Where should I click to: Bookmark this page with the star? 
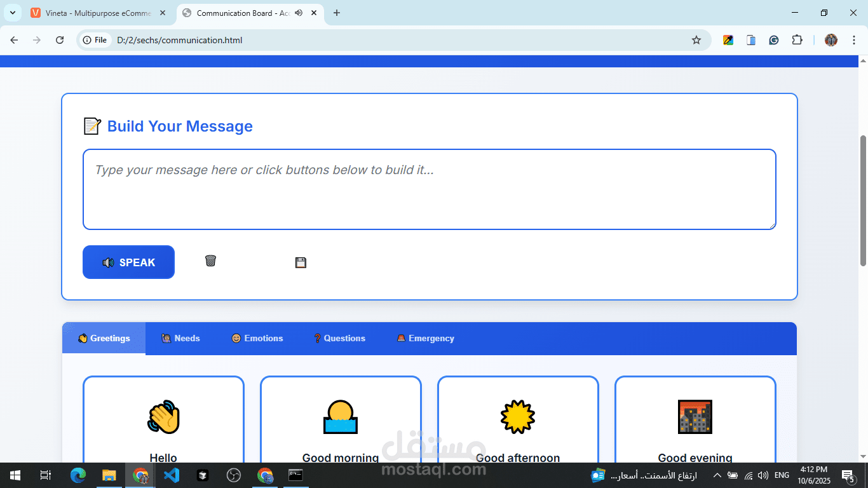[696, 40]
